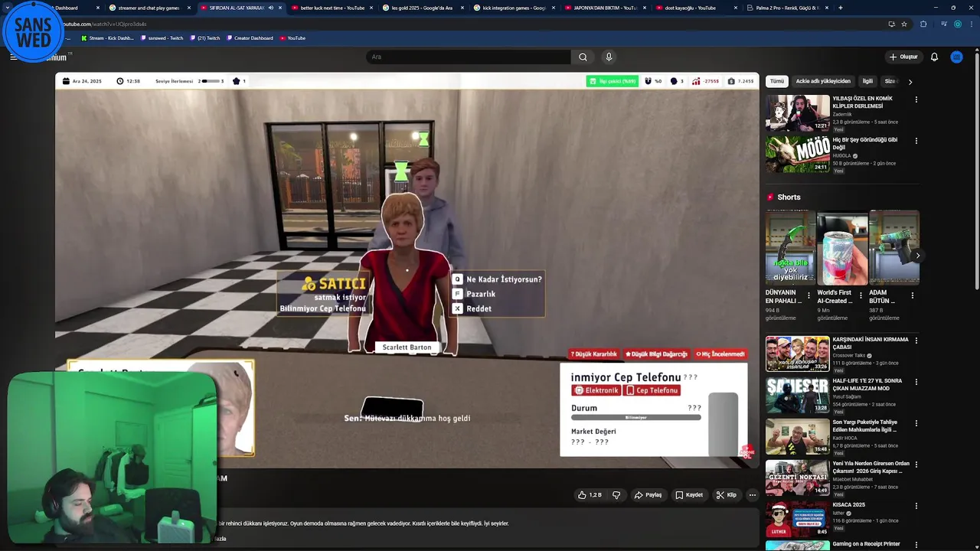Open options for 'HALF-LIFE 1'E 27 YIL SONRA' video
The width and height of the screenshot is (980, 551).
916,382
